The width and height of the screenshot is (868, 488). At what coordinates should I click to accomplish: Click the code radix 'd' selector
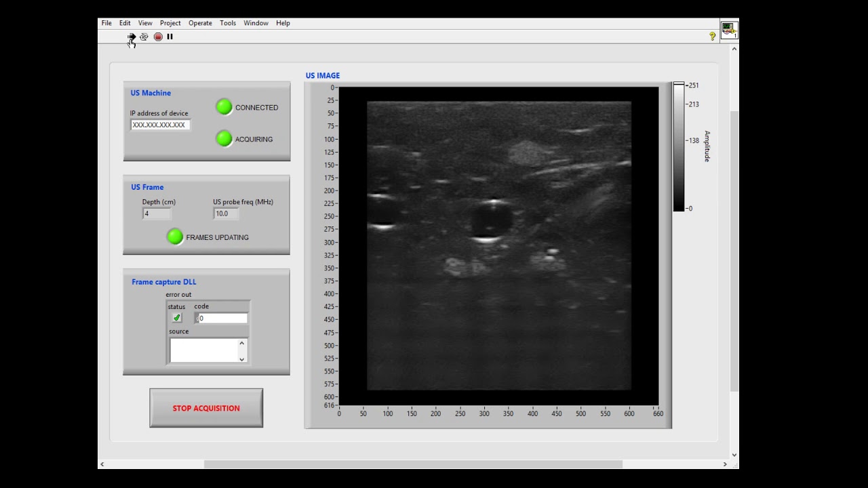click(197, 318)
